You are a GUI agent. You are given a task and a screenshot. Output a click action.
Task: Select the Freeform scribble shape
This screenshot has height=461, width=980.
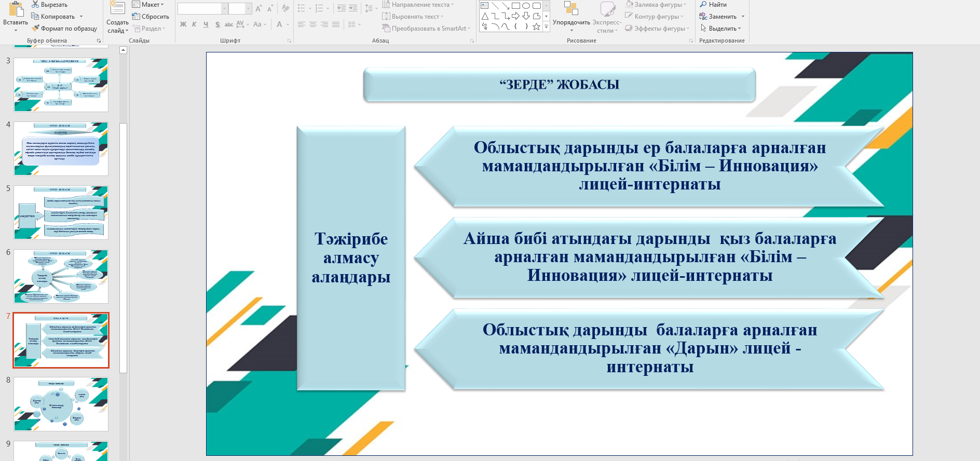click(x=484, y=26)
